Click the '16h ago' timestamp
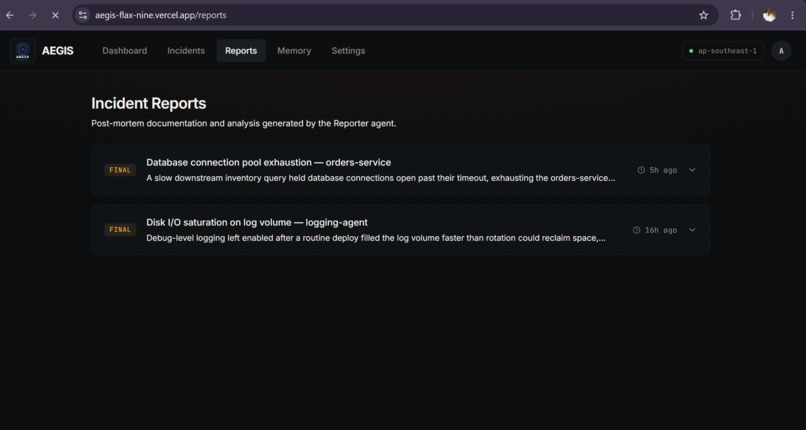The width and height of the screenshot is (806, 430). [661, 230]
